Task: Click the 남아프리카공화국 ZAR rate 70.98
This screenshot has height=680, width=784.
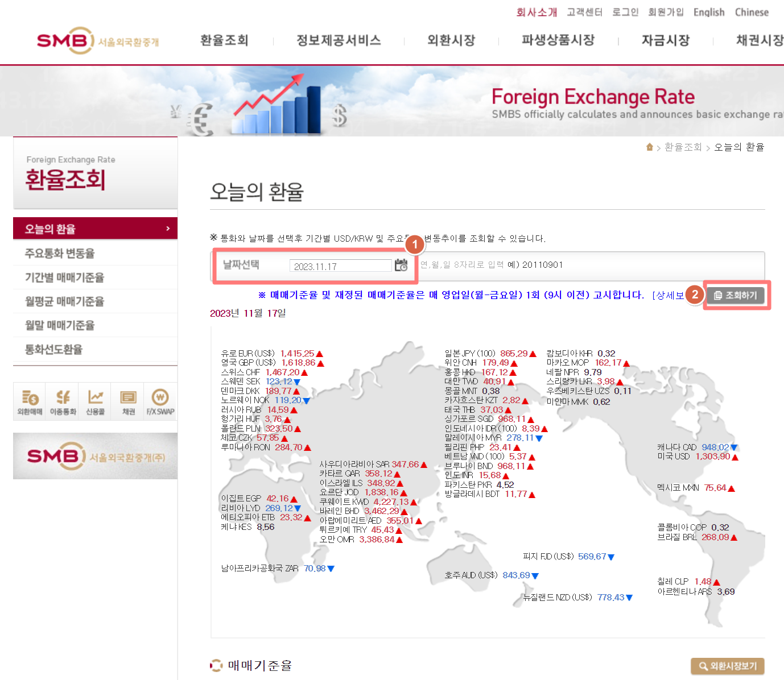Action: (x=315, y=569)
